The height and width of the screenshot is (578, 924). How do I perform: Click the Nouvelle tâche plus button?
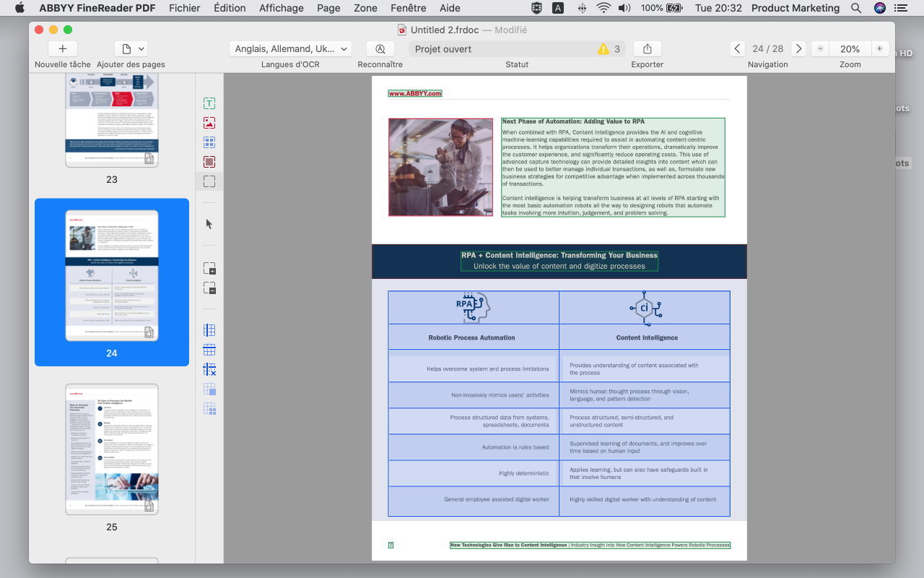(x=63, y=48)
